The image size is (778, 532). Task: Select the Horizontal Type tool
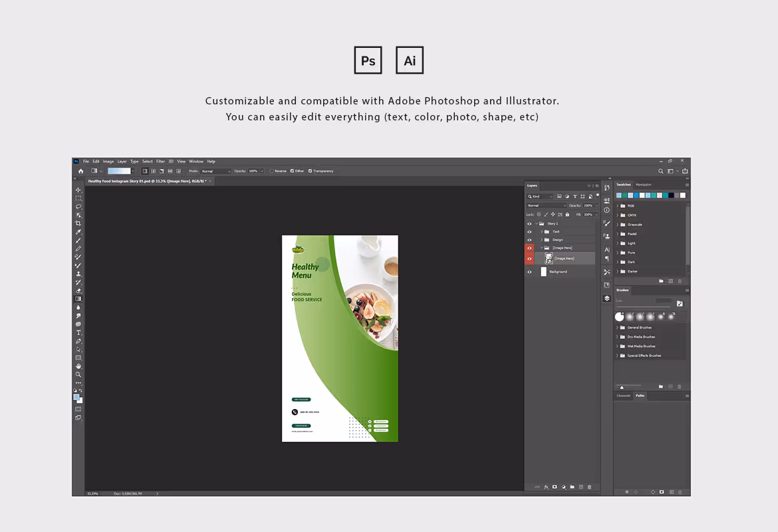78,332
